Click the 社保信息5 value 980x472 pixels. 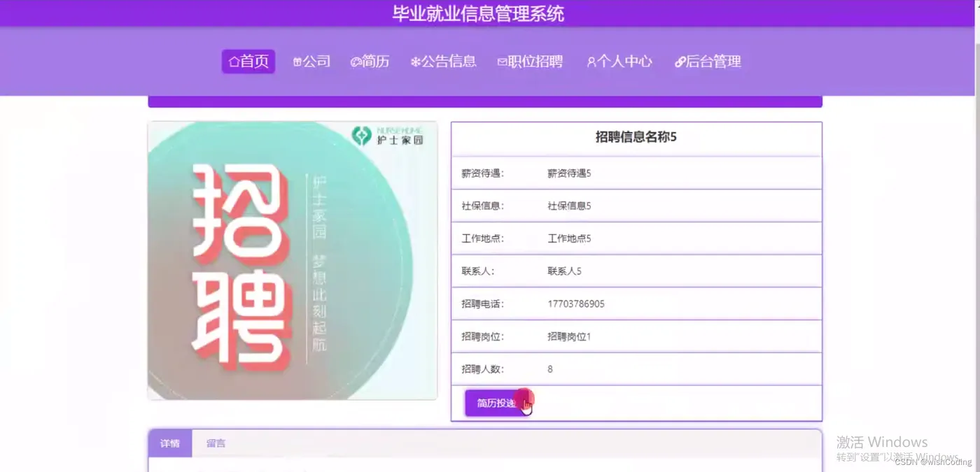[569, 206]
